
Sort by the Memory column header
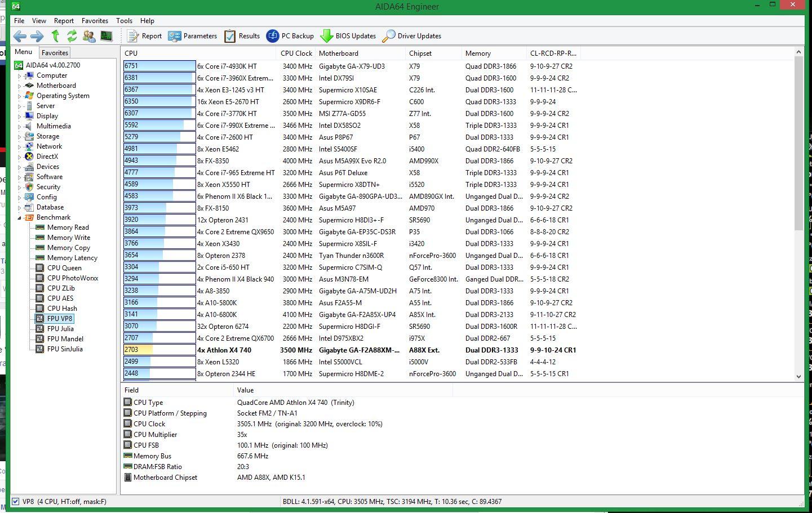(494, 53)
